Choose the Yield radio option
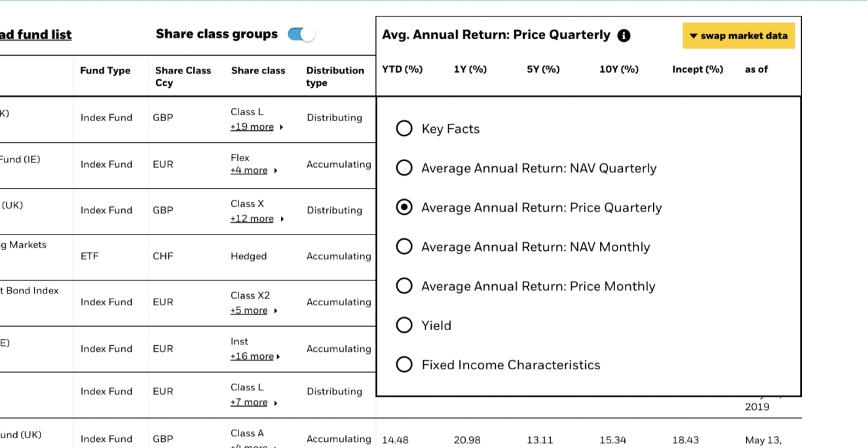Image resolution: width=868 pixels, height=448 pixels. point(404,326)
